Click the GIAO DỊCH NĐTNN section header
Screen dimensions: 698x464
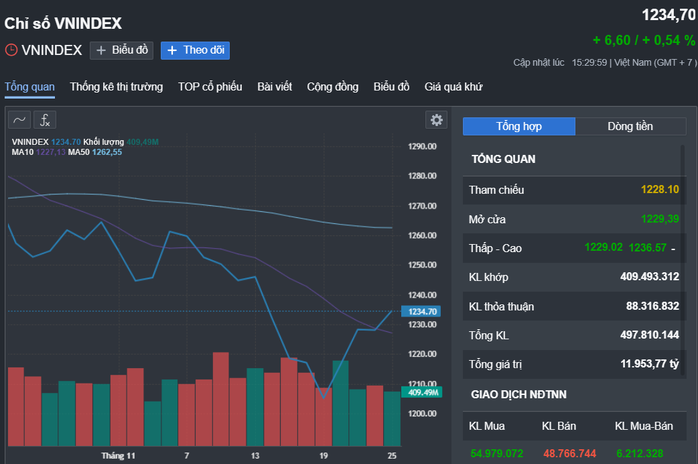pos(519,395)
